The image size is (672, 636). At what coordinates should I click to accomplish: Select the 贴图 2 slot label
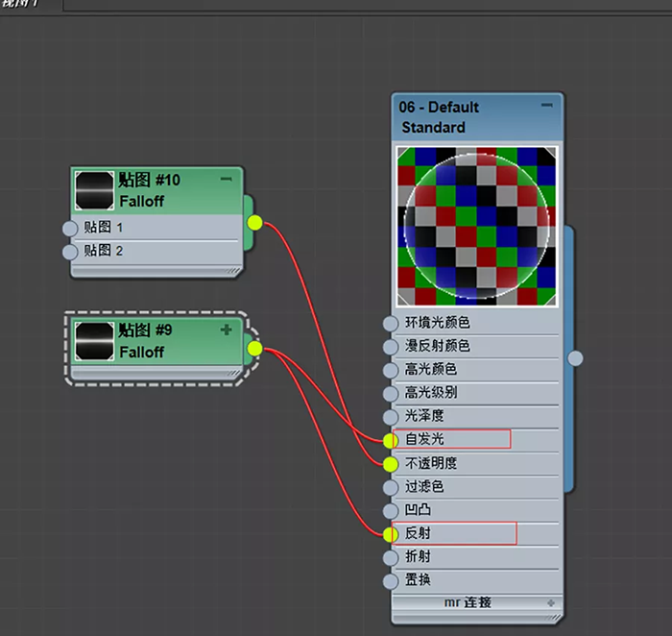coord(104,251)
